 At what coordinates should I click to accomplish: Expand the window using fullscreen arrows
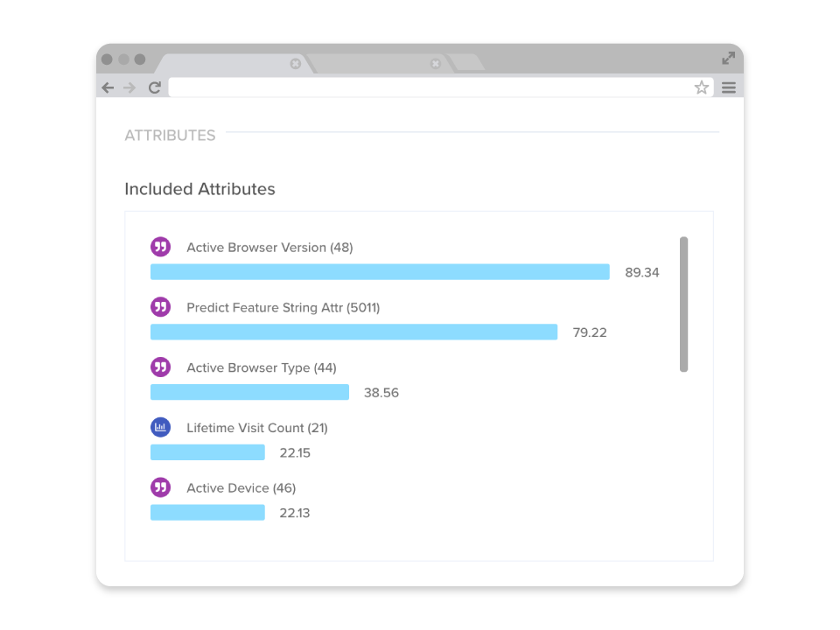(x=728, y=59)
